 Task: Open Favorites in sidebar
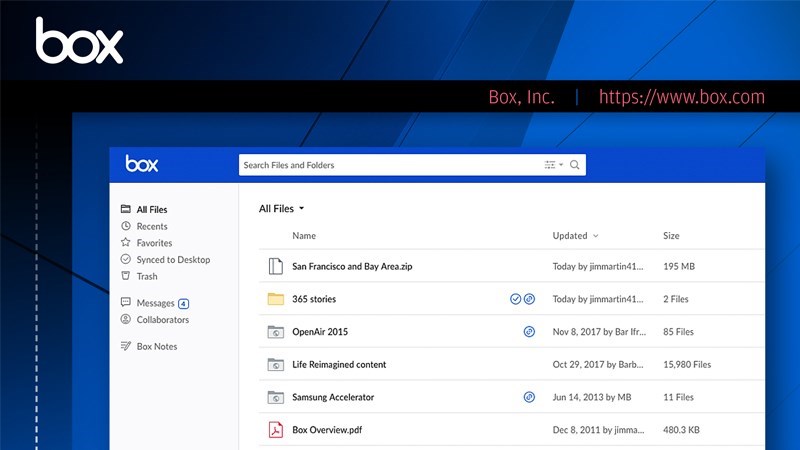pyautogui.click(x=154, y=243)
